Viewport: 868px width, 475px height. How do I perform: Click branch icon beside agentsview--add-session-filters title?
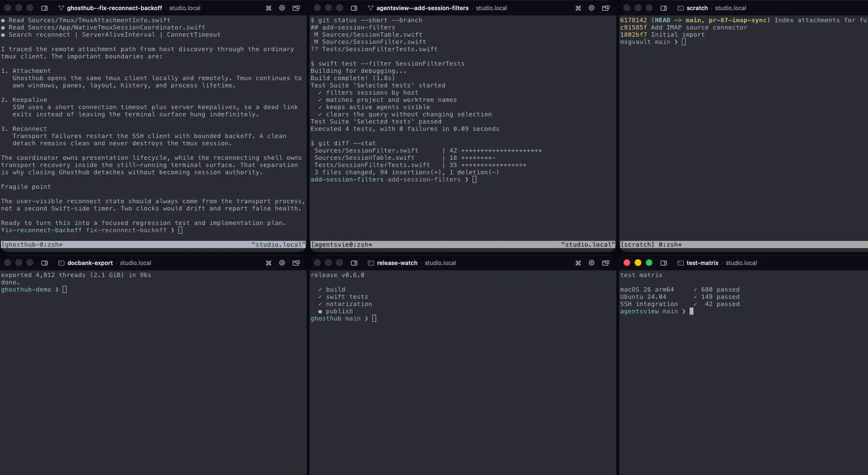pos(370,8)
